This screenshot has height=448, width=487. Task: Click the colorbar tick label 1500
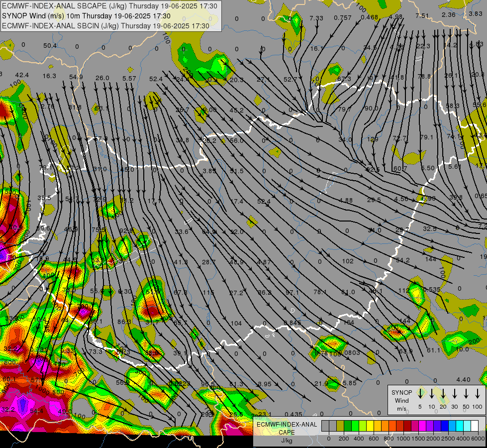[418, 439]
